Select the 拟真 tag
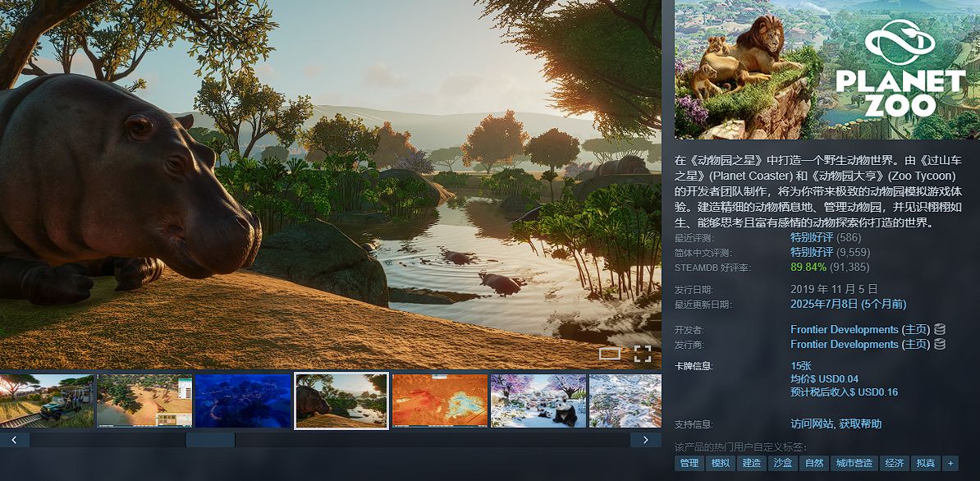 coord(926,463)
